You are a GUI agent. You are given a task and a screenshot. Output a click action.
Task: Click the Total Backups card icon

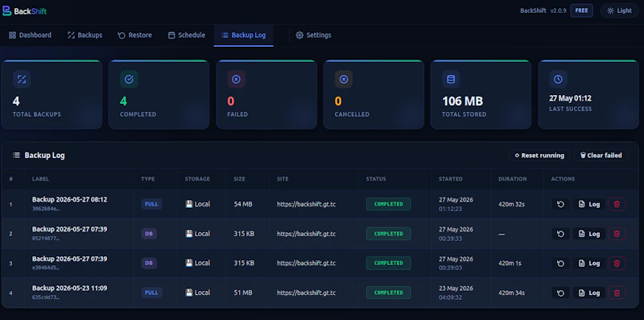click(x=22, y=79)
